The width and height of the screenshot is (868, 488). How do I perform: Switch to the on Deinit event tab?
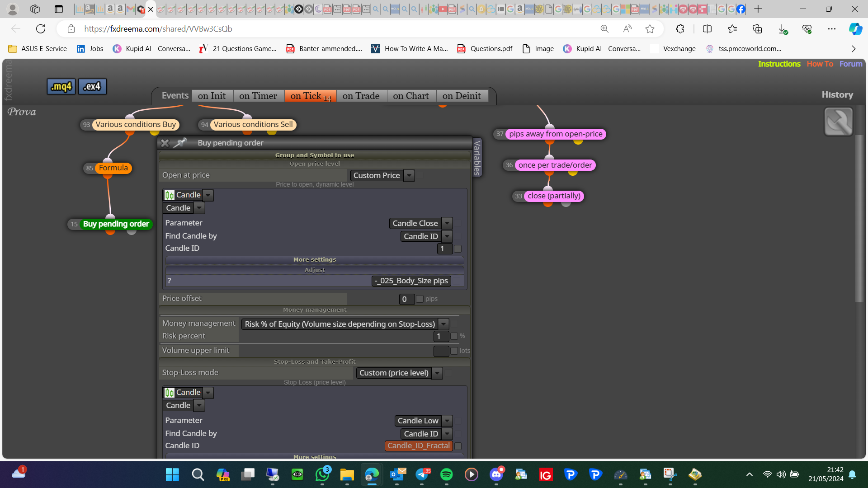click(x=462, y=96)
